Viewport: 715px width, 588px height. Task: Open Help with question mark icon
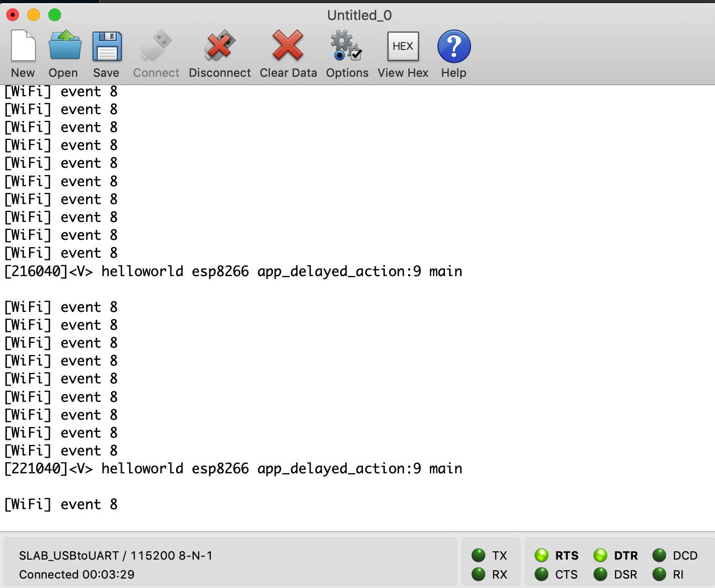pos(454,46)
